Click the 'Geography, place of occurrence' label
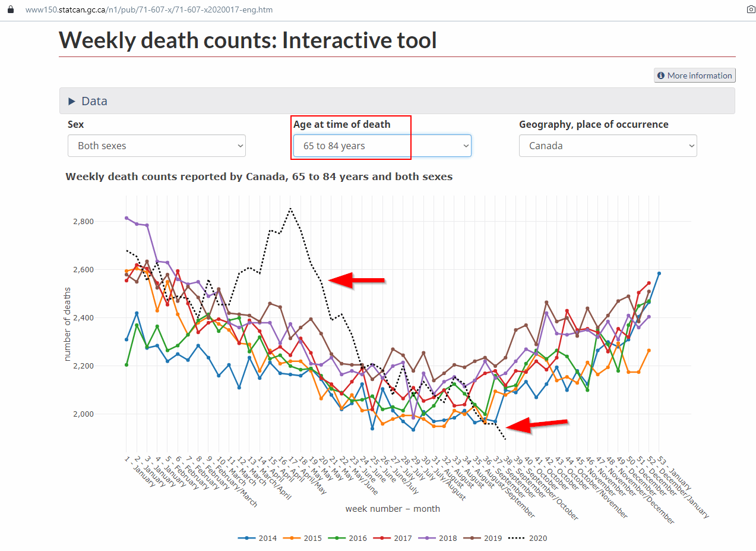 click(594, 124)
